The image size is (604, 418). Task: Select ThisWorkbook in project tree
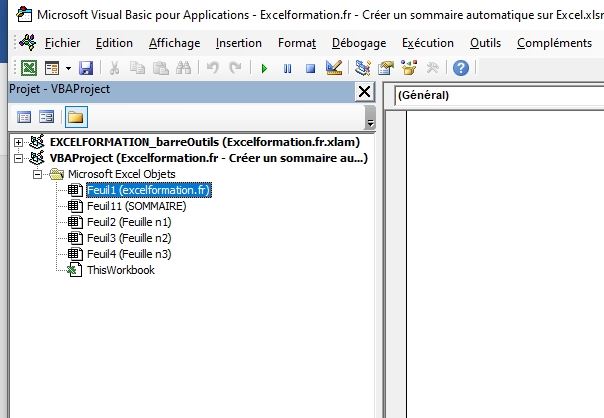pos(121,270)
